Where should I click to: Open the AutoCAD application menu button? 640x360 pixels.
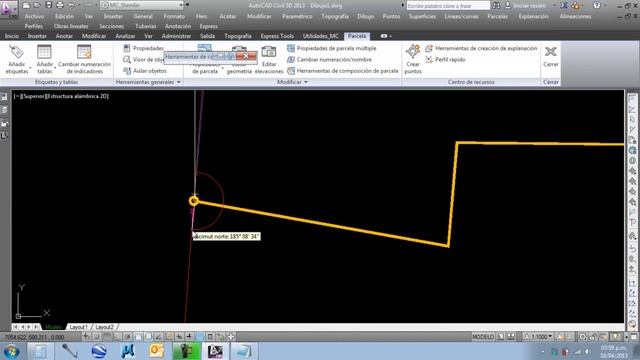[8, 9]
